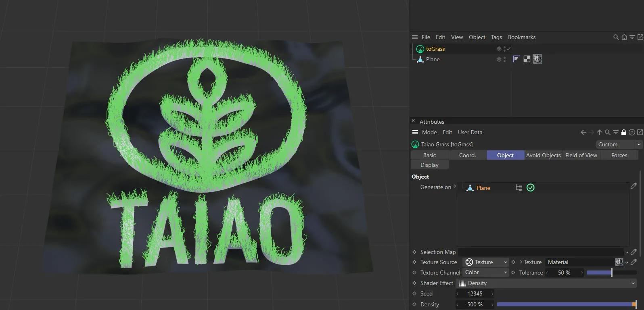Click the Object Manager home icon
Viewport: 644px width, 310px height.
624,37
